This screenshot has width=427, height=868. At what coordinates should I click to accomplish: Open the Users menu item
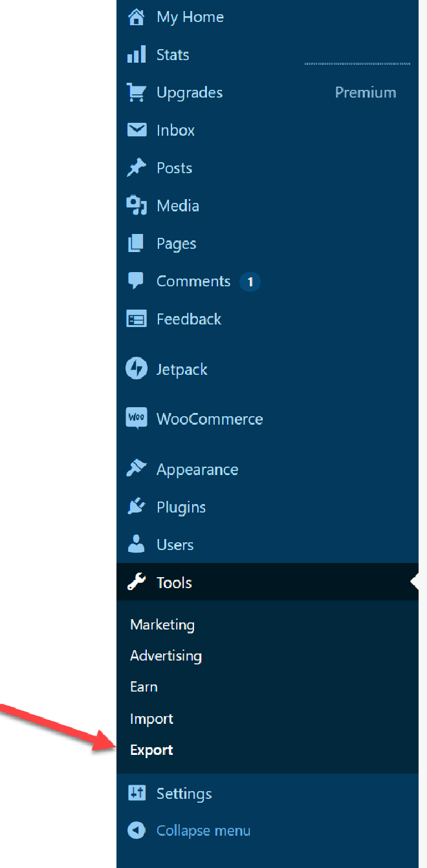click(175, 545)
